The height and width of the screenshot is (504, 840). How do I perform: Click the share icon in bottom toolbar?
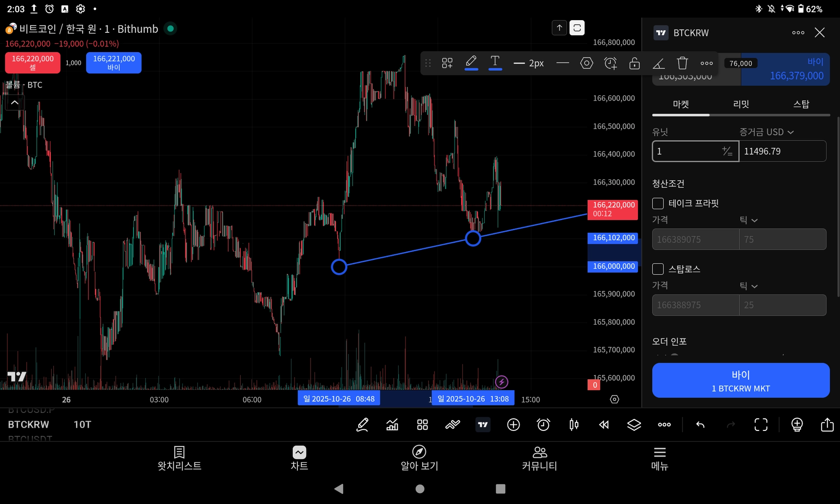[827, 424]
